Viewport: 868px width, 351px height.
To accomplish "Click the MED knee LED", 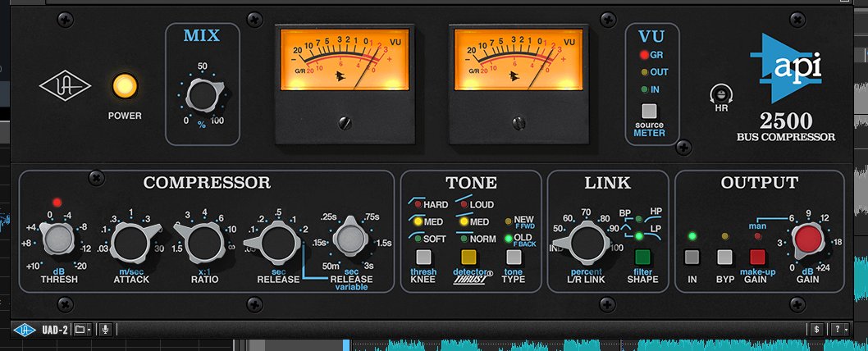I will (418, 222).
